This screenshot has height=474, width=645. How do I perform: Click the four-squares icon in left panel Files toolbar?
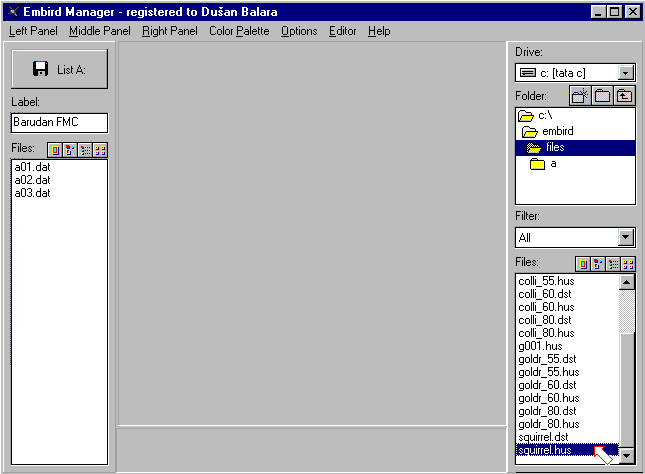tap(100, 150)
